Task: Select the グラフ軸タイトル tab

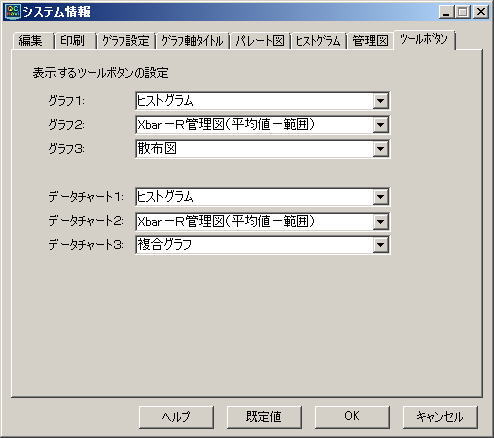Action: (x=192, y=41)
